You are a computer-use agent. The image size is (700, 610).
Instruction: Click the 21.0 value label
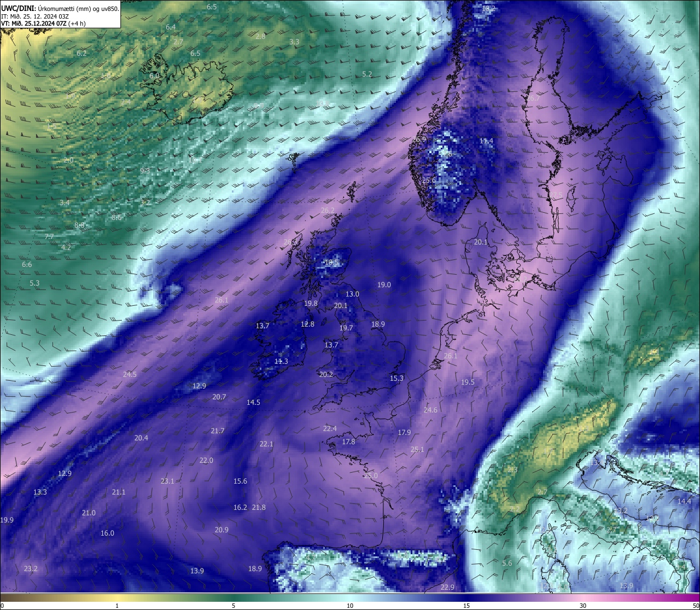click(89, 513)
